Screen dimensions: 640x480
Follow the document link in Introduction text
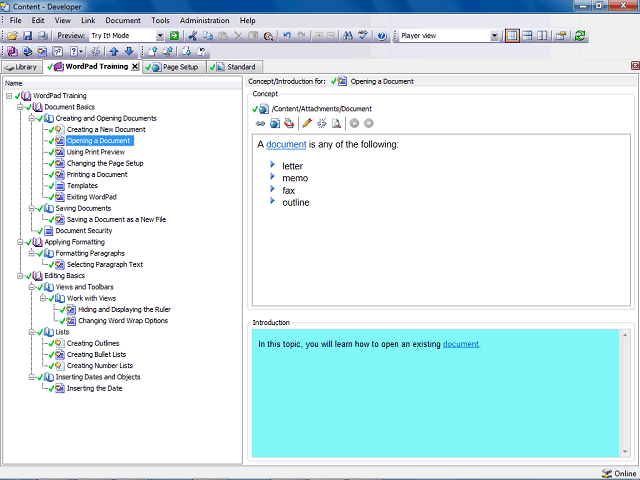(460, 344)
